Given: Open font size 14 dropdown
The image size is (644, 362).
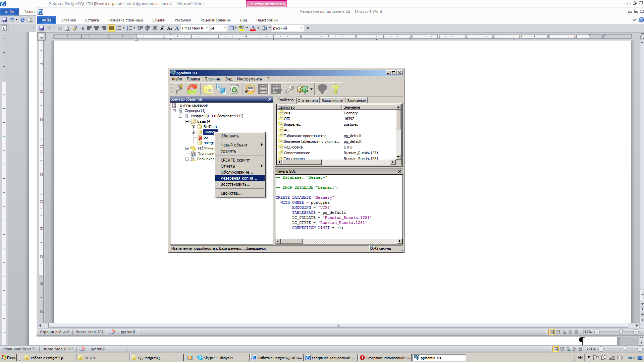Looking at the screenshot, I should click(x=225, y=28).
